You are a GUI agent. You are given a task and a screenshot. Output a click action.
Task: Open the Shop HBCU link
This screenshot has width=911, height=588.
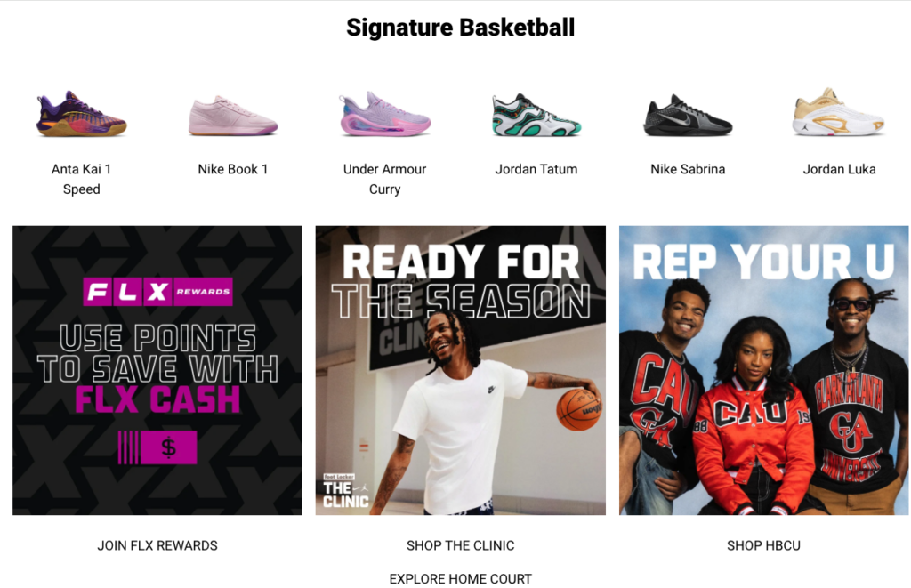click(763, 545)
